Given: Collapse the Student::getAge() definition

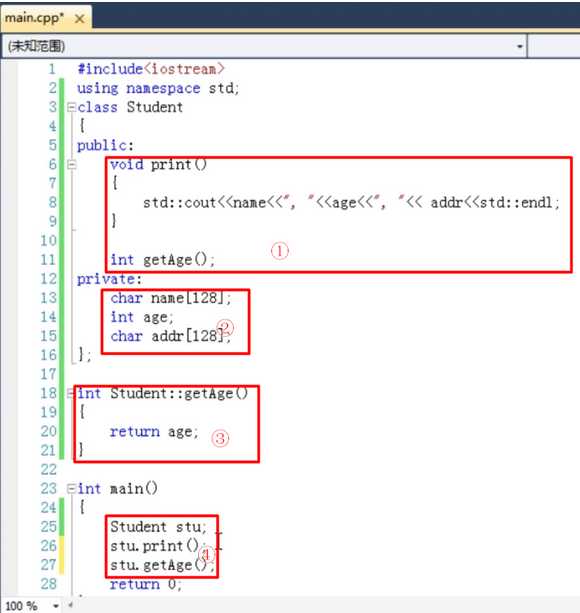Looking at the screenshot, I should pyautogui.click(x=71, y=393).
